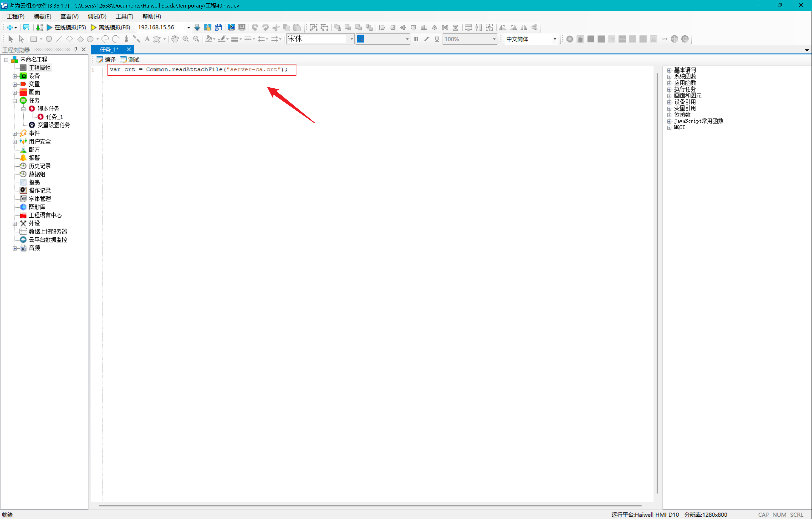Select 历史记录 in the project tree
The image size is (812, 519).
pyautogui.click(x=40, y=166)
